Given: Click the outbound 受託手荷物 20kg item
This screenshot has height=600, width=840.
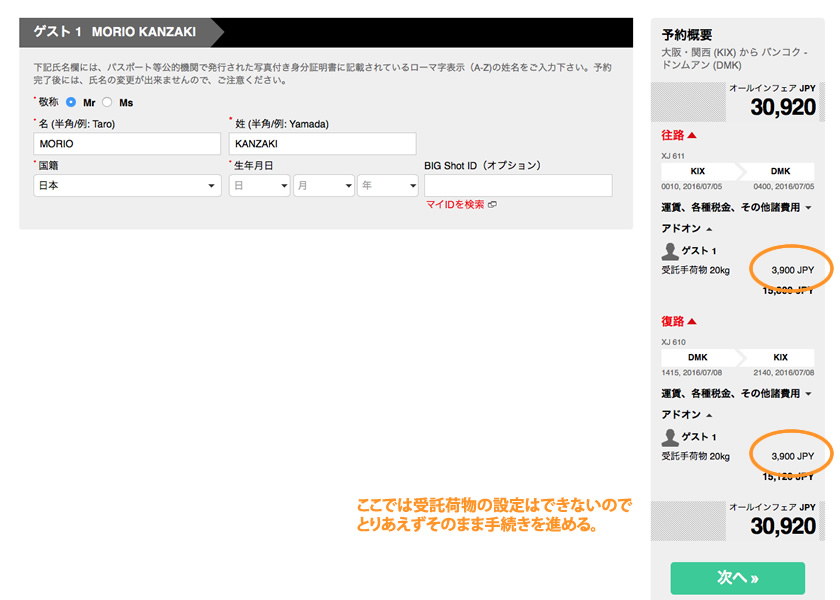Looking at the screenshot, I should 695,270.
